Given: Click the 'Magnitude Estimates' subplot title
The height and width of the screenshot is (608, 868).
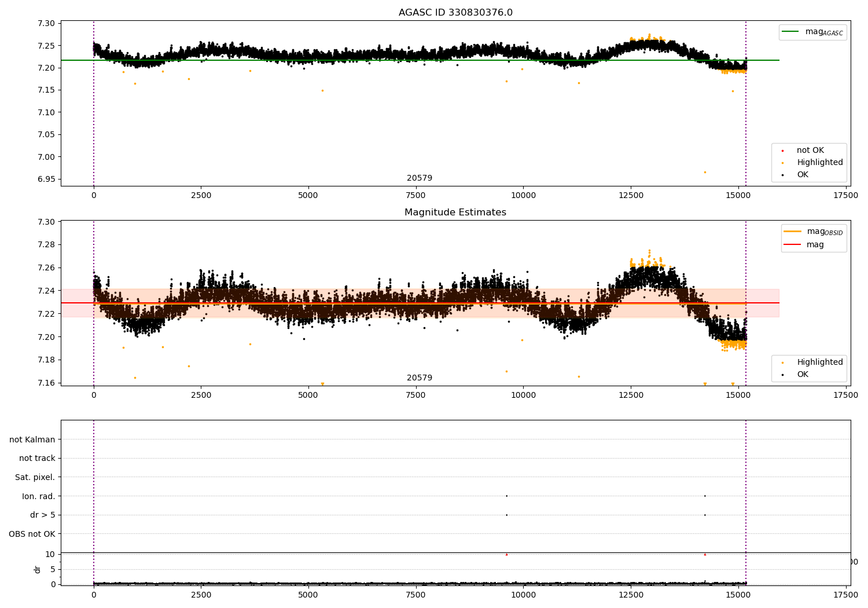Looking at the screenshot, I should [455, 213].
